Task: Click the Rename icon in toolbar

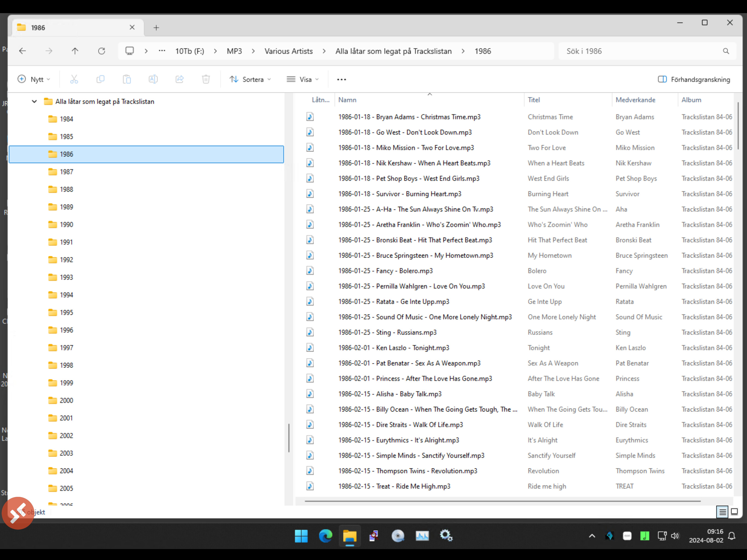Action: 153,79
